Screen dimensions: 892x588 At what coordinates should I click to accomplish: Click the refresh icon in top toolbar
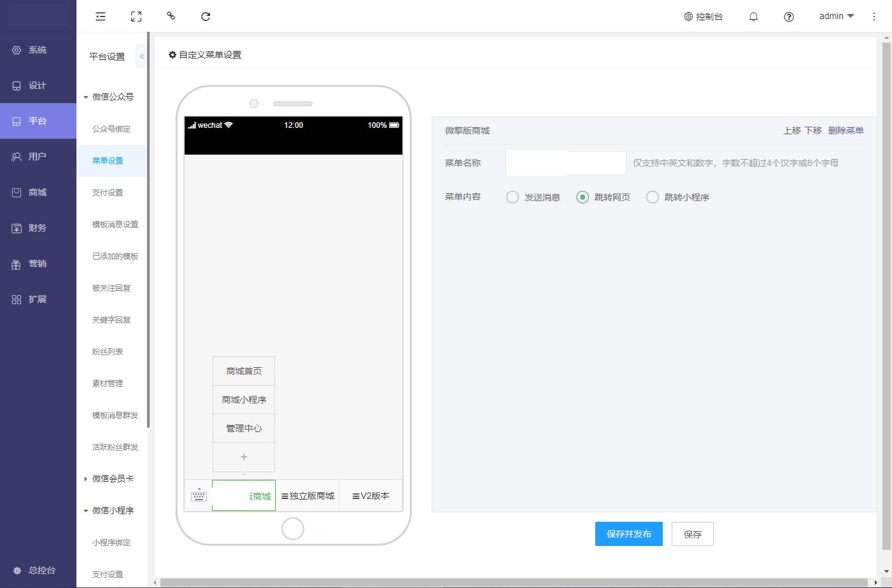point(206,17)
